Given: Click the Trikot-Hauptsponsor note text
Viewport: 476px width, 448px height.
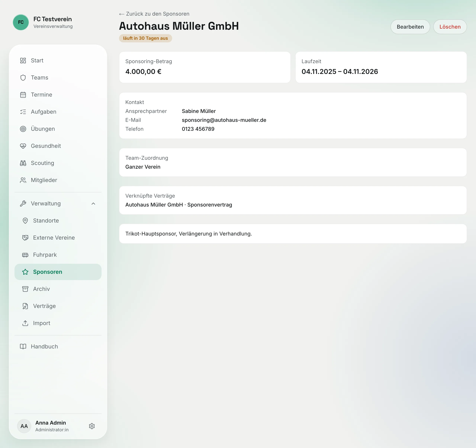Looking at the screenshot, I should pyautogui.click(x=189, y=234).
